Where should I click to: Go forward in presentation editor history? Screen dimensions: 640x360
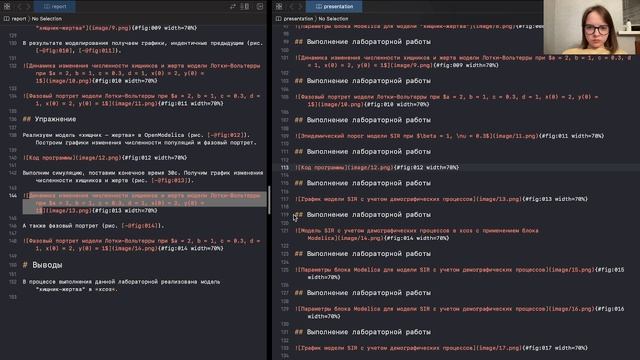tap(300, 6)
